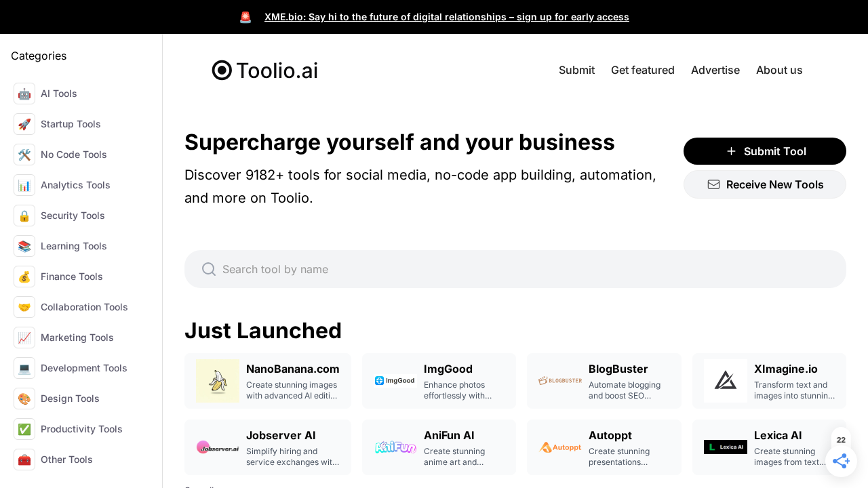Image resolution: width=868 pixels, height=488 pixels.
Task: Select the AI Tools robot icon
Action: click(24, 94)
